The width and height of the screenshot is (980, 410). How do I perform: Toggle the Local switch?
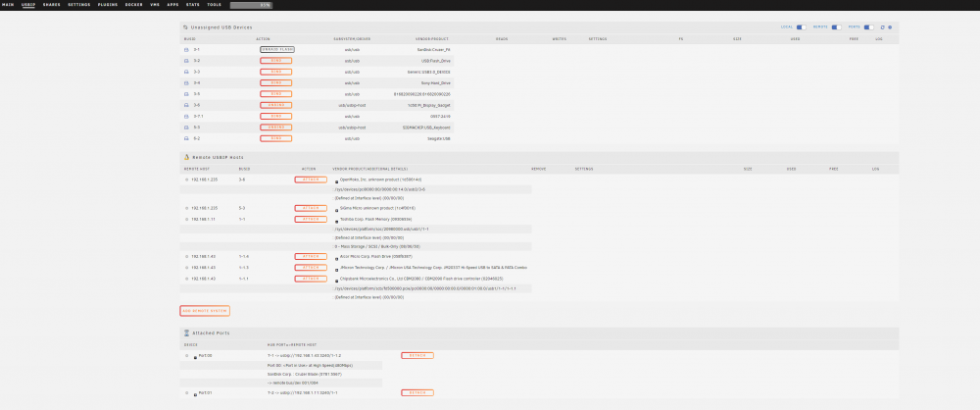pos(802,27)
